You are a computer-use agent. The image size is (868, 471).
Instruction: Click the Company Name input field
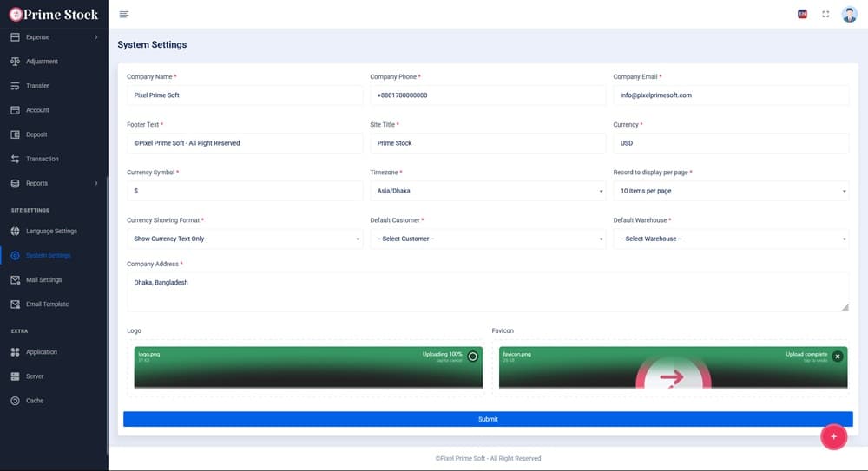[x=245, y=95]
